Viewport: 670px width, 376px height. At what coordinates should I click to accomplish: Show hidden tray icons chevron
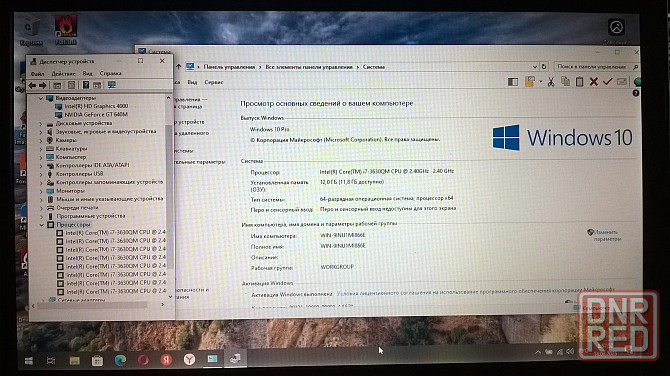tap(538, 352)
